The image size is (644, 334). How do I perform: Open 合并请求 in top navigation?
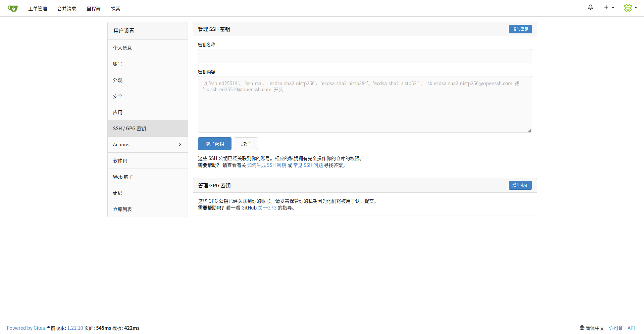(x=66, y=9)
